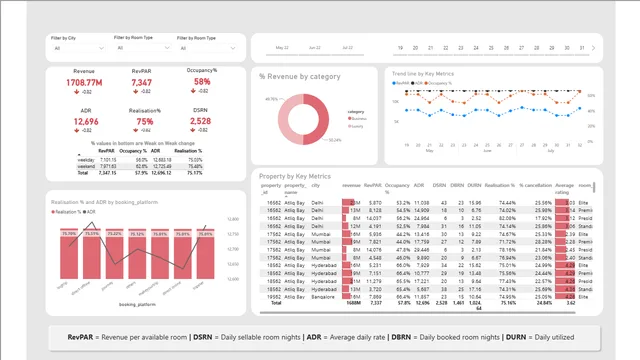
Task: Sort table by the DSRN column header
Action: [440, 185]
